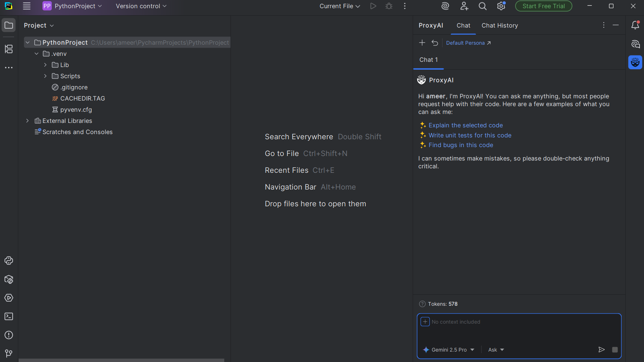
Task: Open the Default Persona link
Action: coord(468,43)
